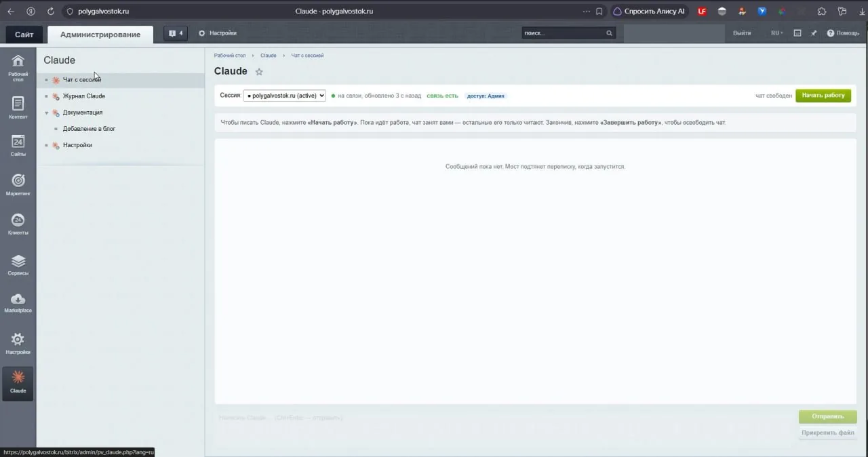
Task: Open Журнал Claude in the tree
Action: click(84, 96)
